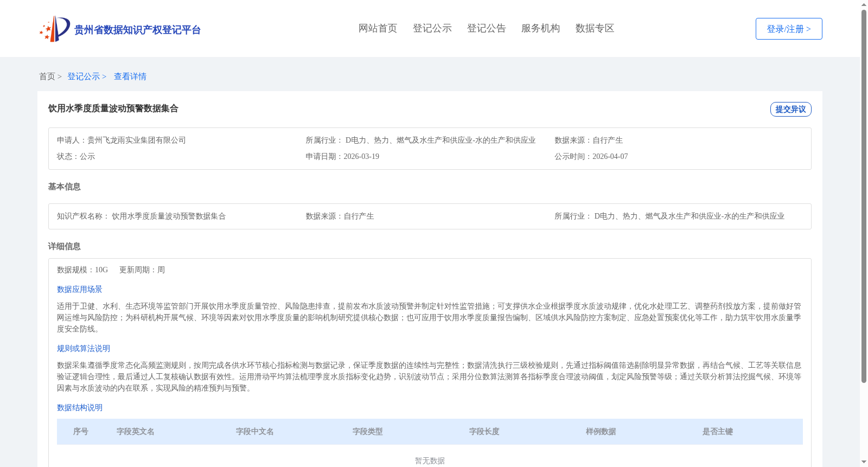Click the 详细信息 heading
The image size is (868, 467).
pos(64,246)
